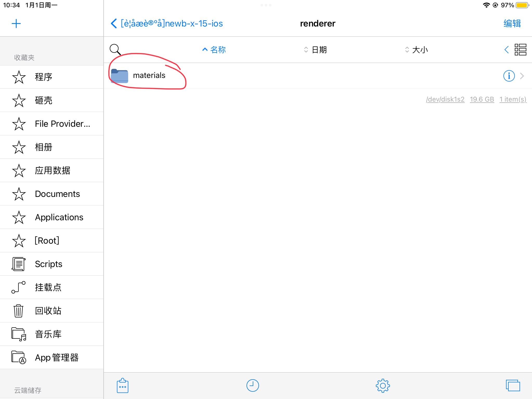The width and height of the screenshot is (532, 399).
Task: Open the File Provider favorite
Action: (x=52, y=124)
